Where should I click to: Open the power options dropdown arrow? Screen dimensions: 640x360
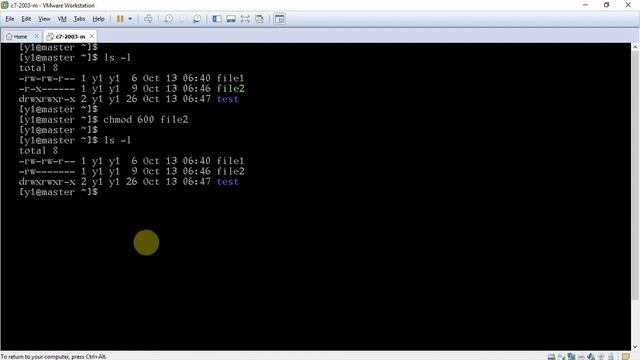(130, 19)
